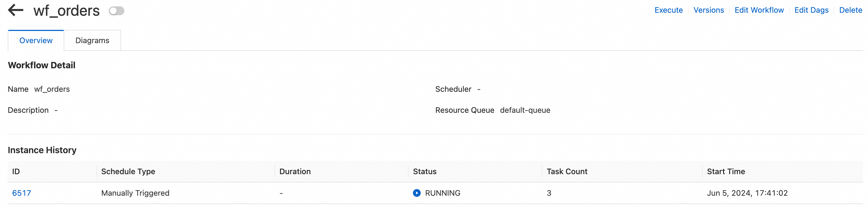This screenshot has height=209, width=868.
Task: Click the Status column header
Action: [425, 171]
